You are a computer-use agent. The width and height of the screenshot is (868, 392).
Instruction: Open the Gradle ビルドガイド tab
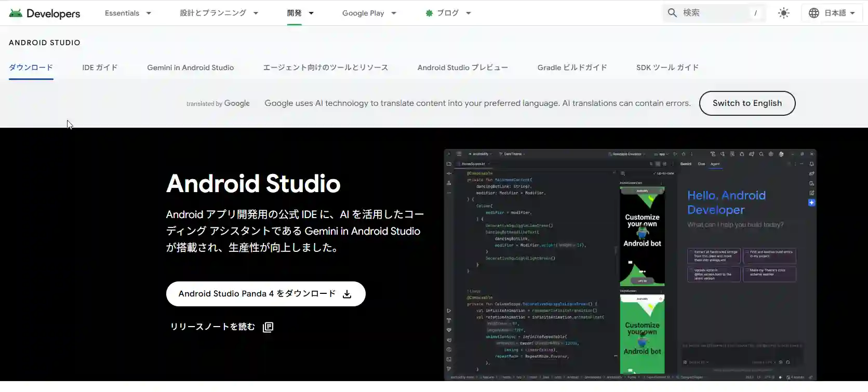coord(572,67)
